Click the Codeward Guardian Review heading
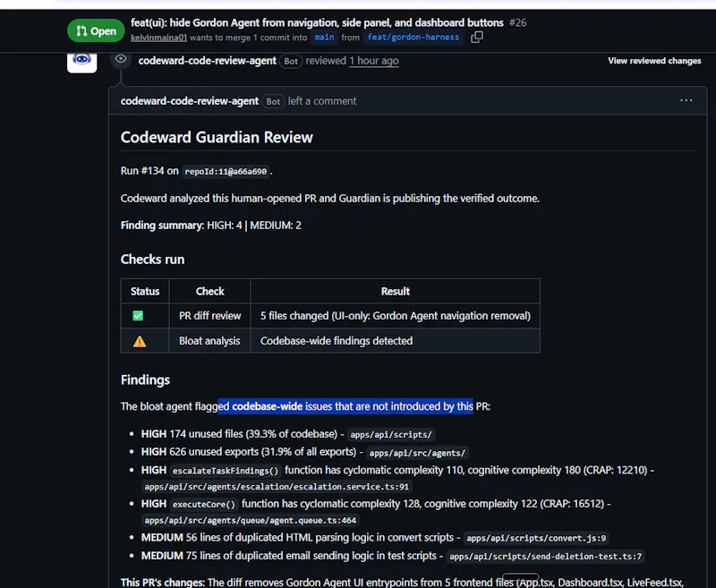This screenshot has height=588, width=716. pyautogui.click(x=217, y=137)
